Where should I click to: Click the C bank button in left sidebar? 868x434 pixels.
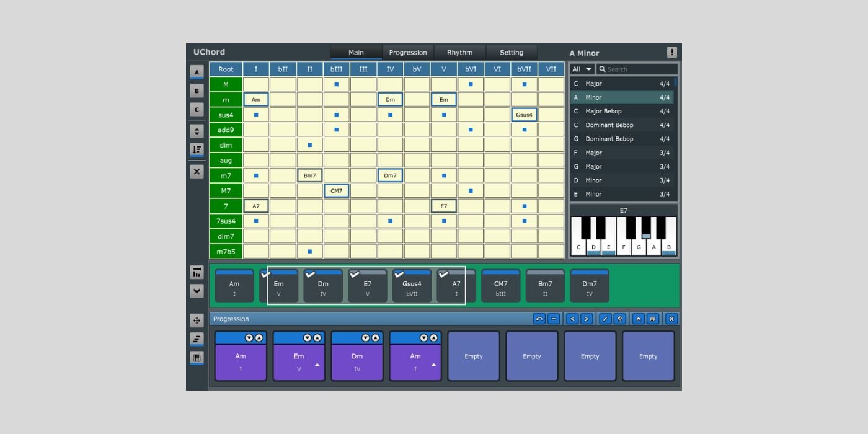pos(197,110)
